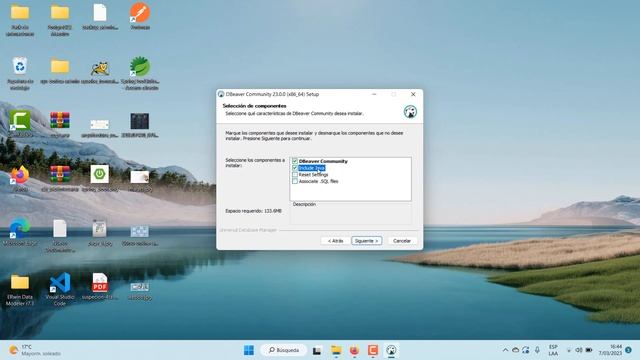Select the WinRAR archive in the third icon row
Viewport: 640px width, 360px height.
click(60, 124)
